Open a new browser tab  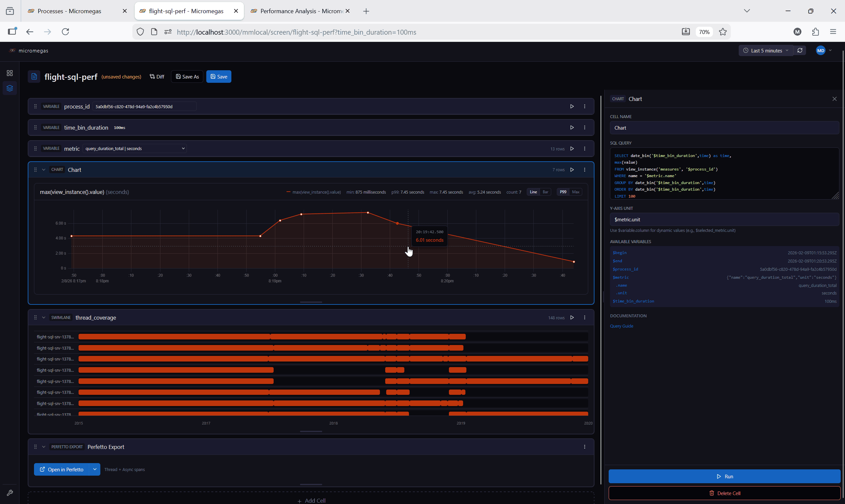coord(366,11)
